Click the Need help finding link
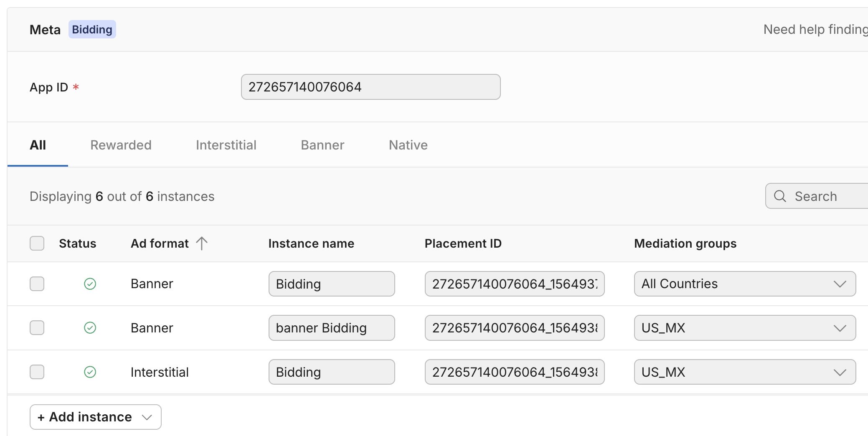 click(x=815, y=29)
